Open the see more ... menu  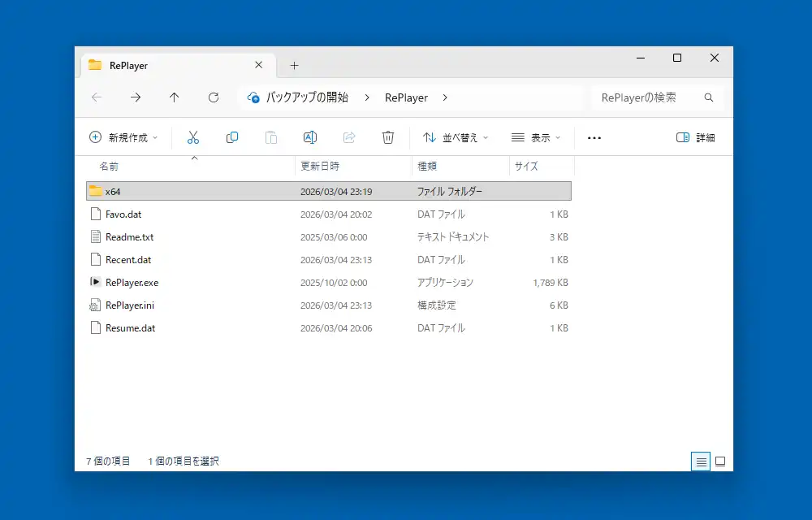point(594,137)
